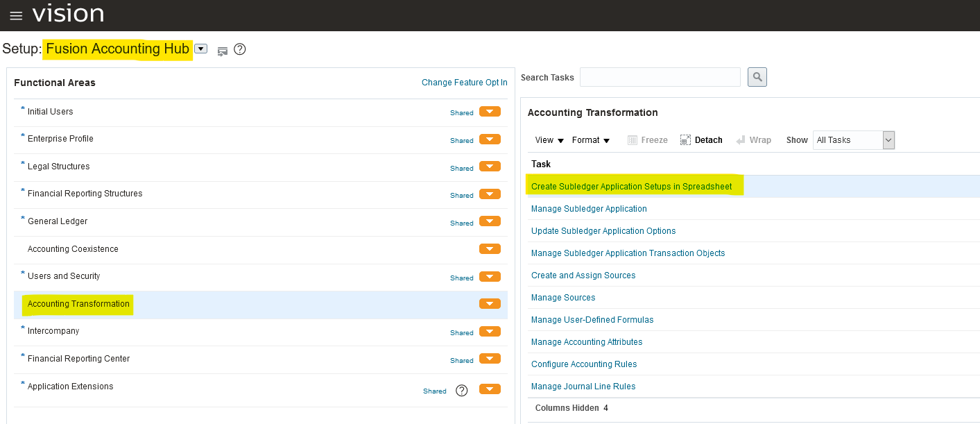Open the orange actions button for Initial Users

[490, 112]
